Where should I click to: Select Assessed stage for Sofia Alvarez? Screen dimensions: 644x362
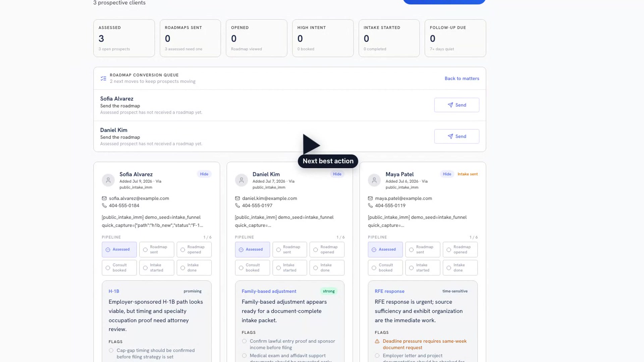119,249
